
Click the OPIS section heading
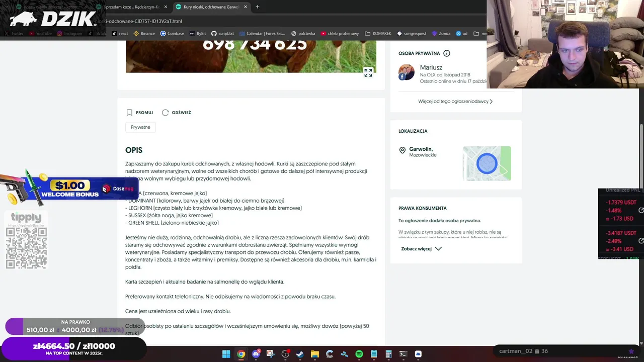pos(134,150)
